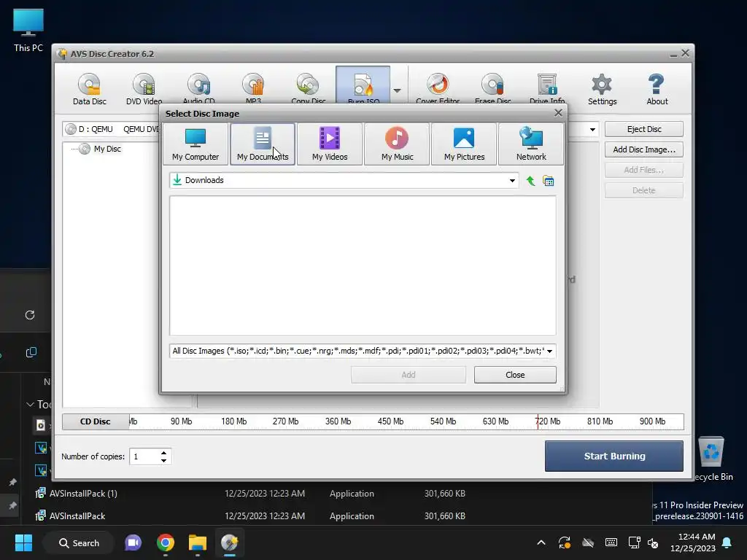Select the Data Disc tool
The height and width of the screenshot is (560, 747).
[x=90, y=89]
